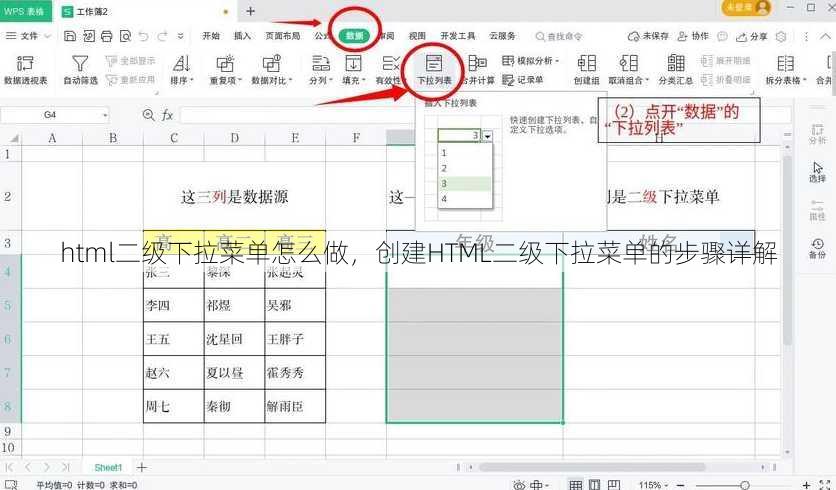Collapse the ribbon with the chevron
The image size is (836, 490).
pyautogui.click(x=825, y=36)
